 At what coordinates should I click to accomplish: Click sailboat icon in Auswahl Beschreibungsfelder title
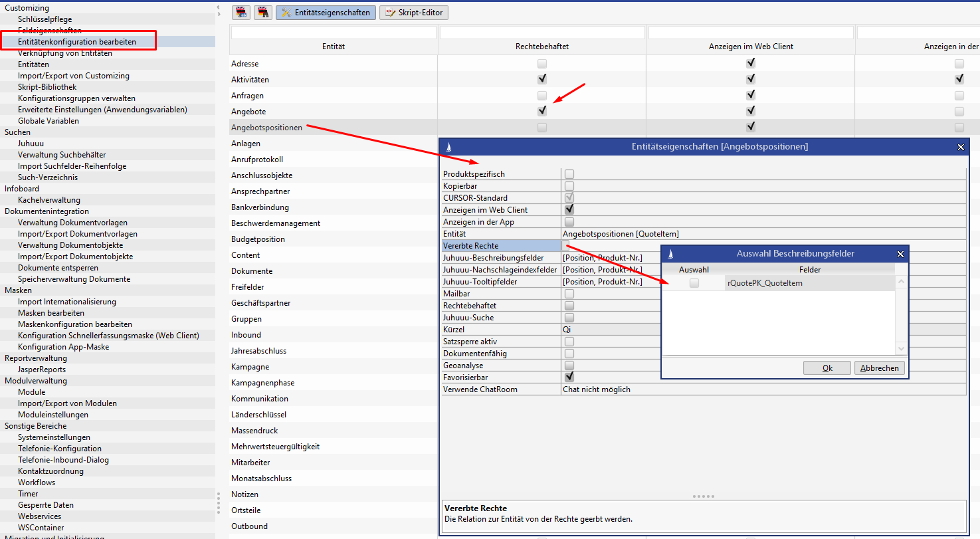click(x=670, y=254)
